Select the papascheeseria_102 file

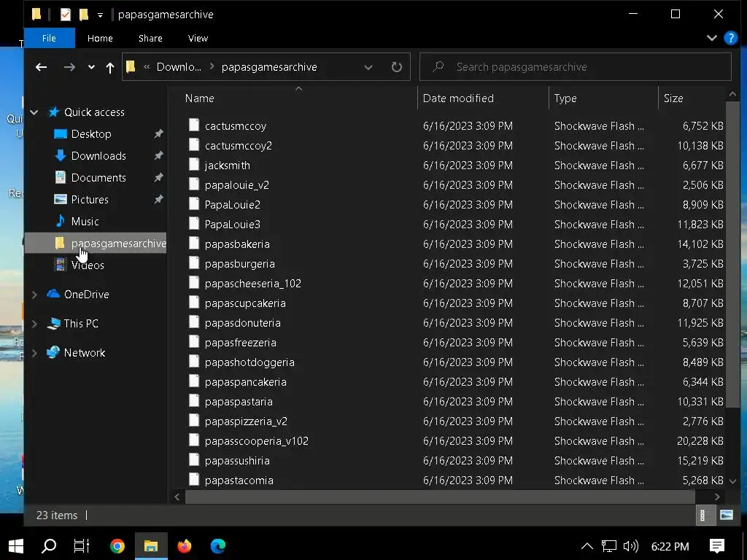click(x=253, y=284)
